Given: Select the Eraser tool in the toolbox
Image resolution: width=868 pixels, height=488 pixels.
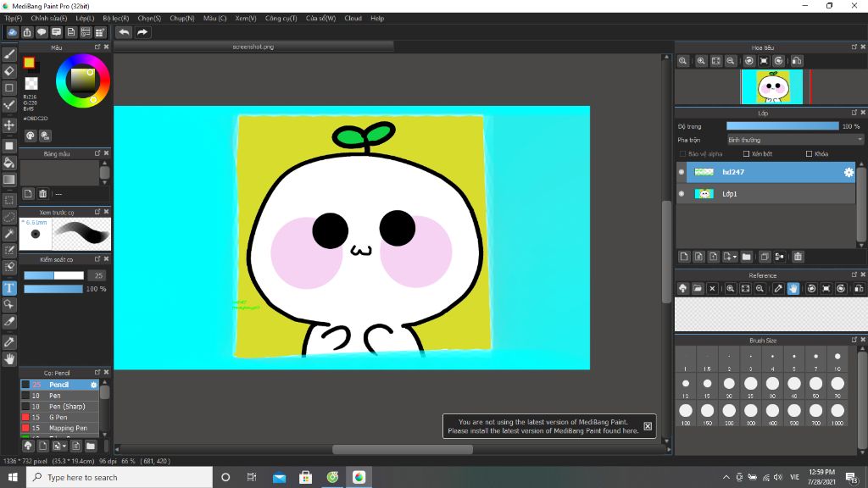Looking at the screenshot, I should (9, 71).
